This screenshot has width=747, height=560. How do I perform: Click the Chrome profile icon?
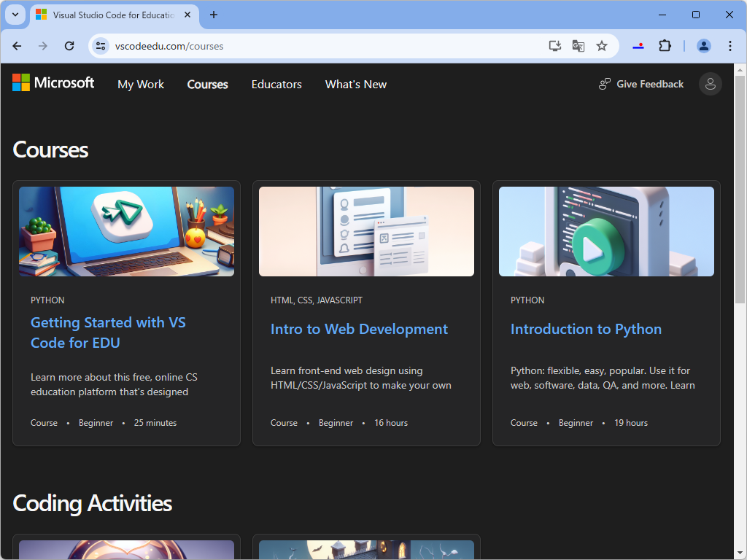(x=704, y=46)
